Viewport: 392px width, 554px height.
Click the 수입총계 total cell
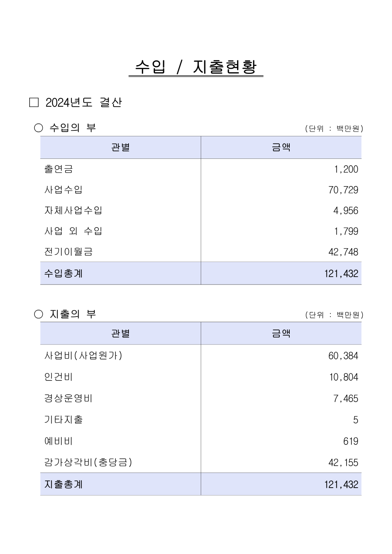tap(121, 273)
